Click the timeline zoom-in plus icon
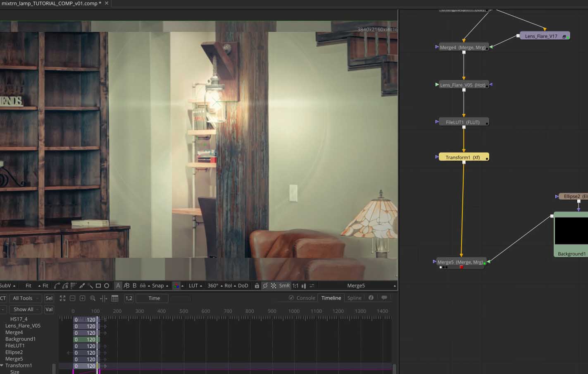The width and height of the screenshot is (588, 374). point(82,298)
